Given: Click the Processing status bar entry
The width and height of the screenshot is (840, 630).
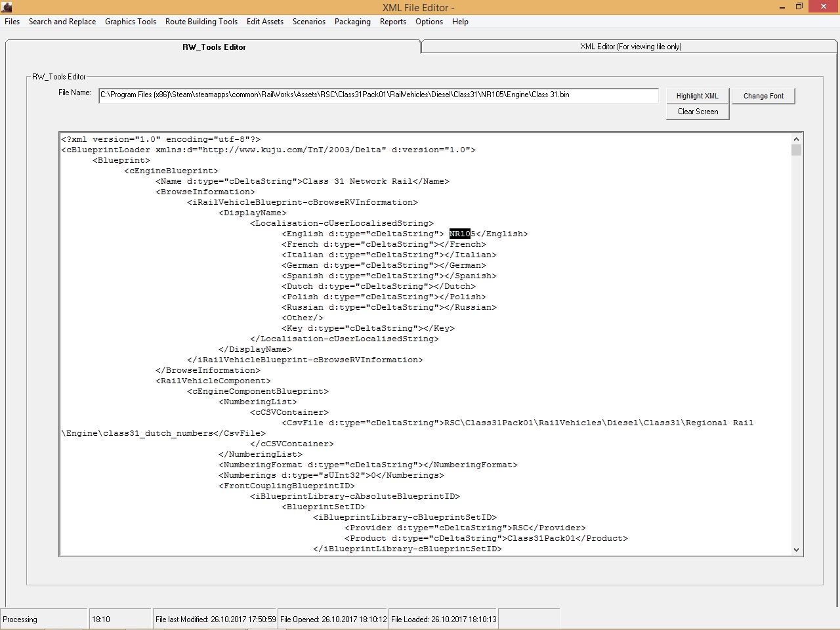Looking at the screenshot, I should click(45, 619).
